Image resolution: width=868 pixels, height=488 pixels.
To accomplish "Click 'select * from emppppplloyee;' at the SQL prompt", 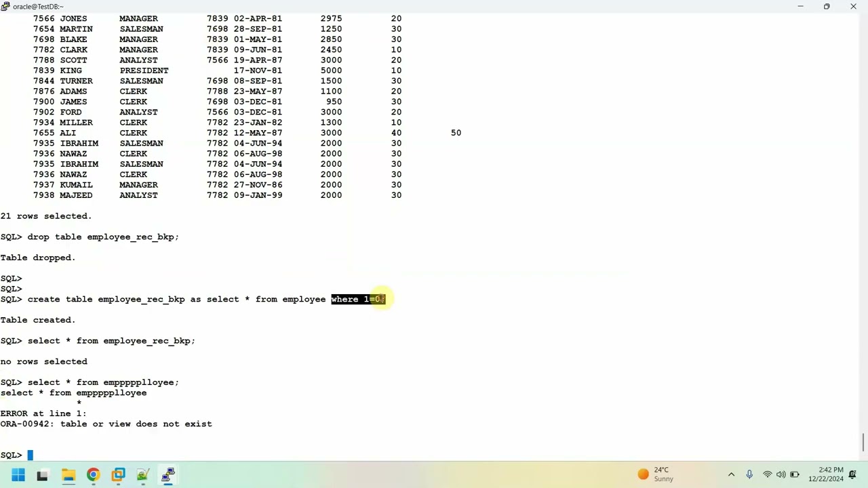I will pyautogui.click(x=103, y=382).
